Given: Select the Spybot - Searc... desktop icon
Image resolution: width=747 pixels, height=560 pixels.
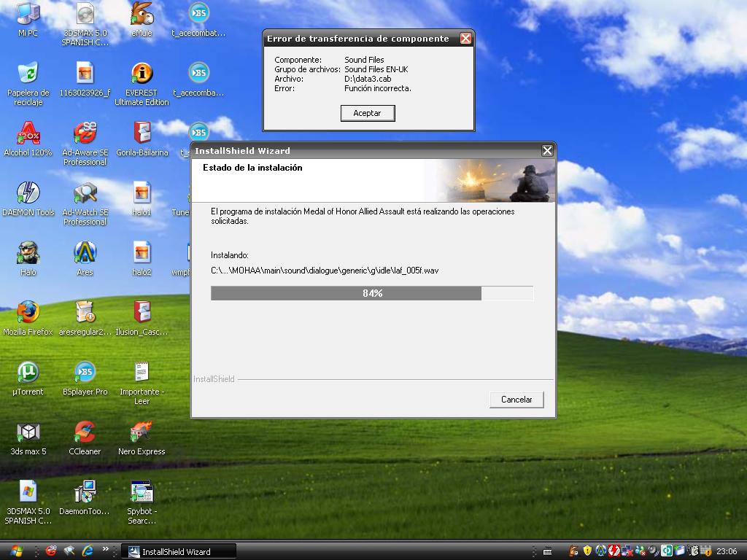Looking at the screenshot, I should pos(142,503).
